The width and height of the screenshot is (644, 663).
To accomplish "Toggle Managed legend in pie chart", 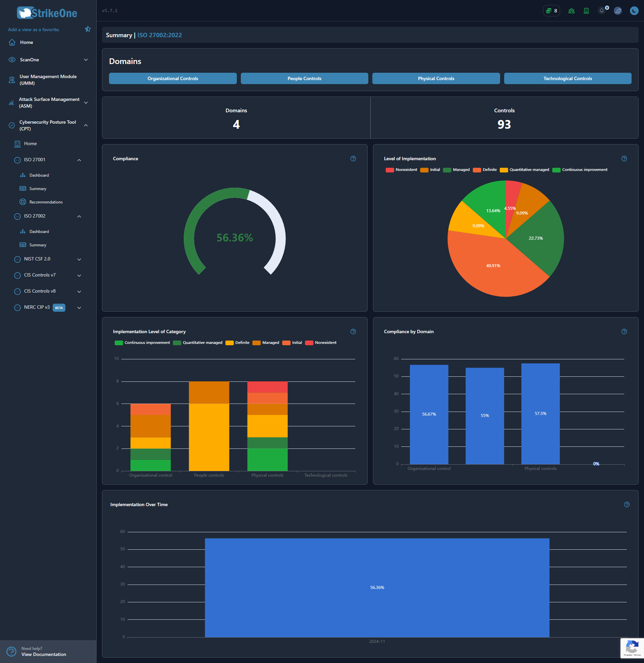I will pos(457,170).
